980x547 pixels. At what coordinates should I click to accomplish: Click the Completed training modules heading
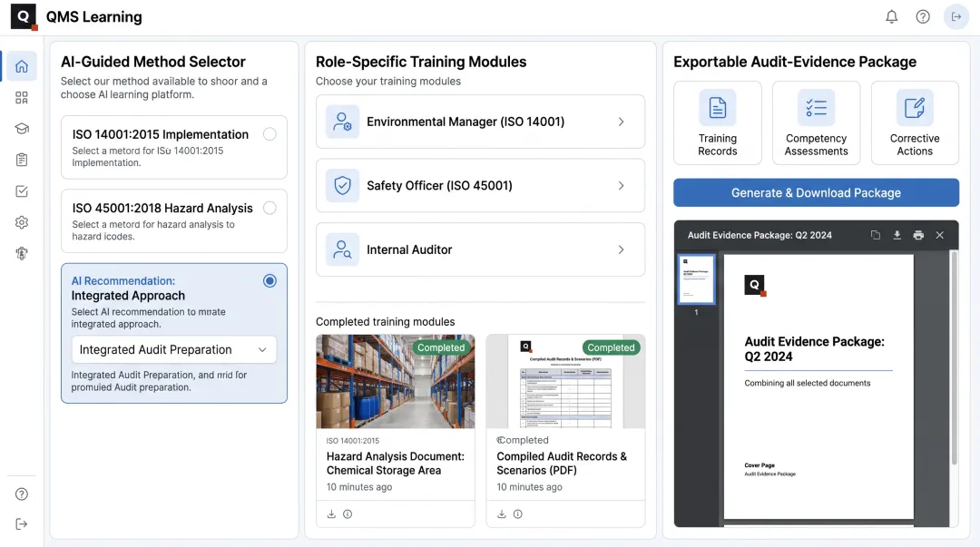point(385,322)
